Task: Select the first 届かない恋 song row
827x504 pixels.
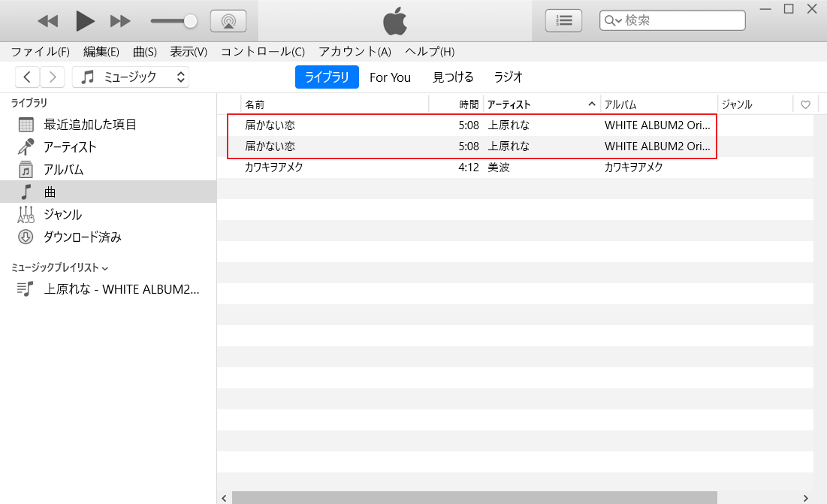Action: click(x=515, y=125)
